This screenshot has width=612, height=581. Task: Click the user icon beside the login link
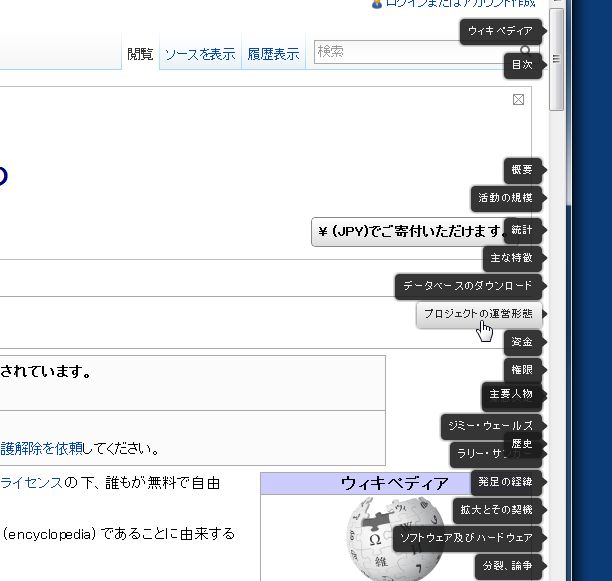pyautogui.click(x=376, y=4)
